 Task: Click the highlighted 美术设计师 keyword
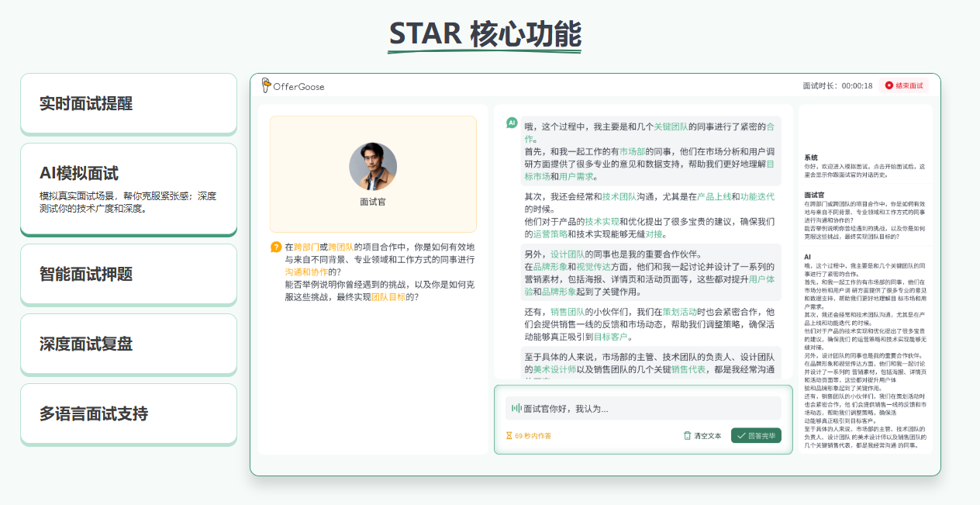[x=554, y=369]
